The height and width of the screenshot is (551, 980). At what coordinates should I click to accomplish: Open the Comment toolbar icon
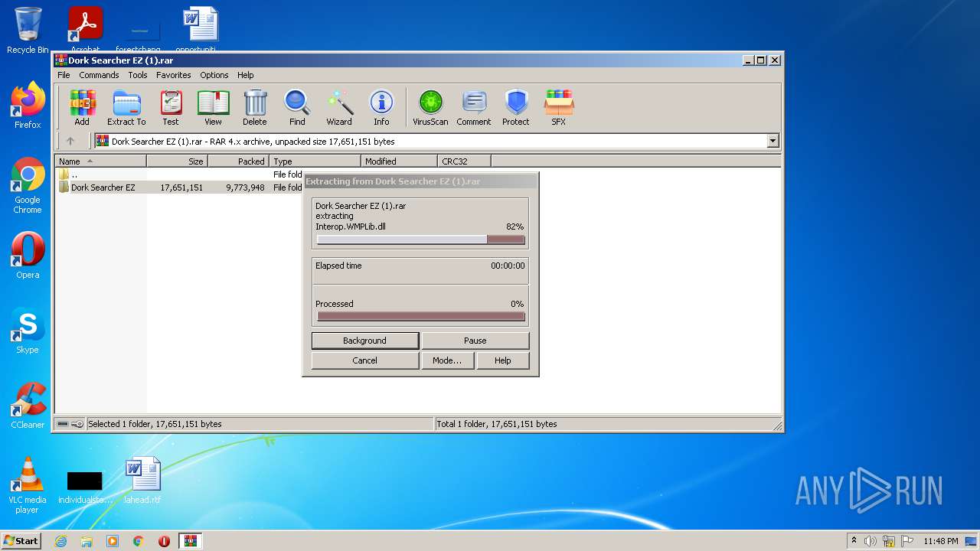pos(474,107)
